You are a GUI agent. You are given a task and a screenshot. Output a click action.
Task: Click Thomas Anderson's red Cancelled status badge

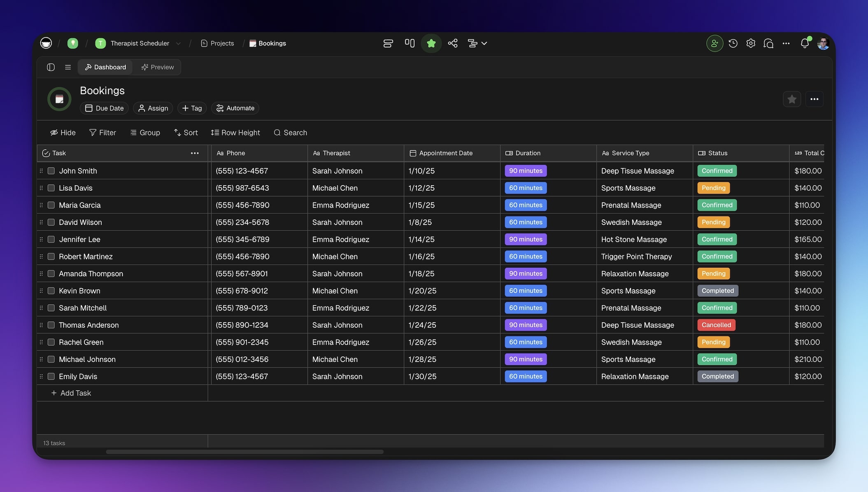click(716, 325)
